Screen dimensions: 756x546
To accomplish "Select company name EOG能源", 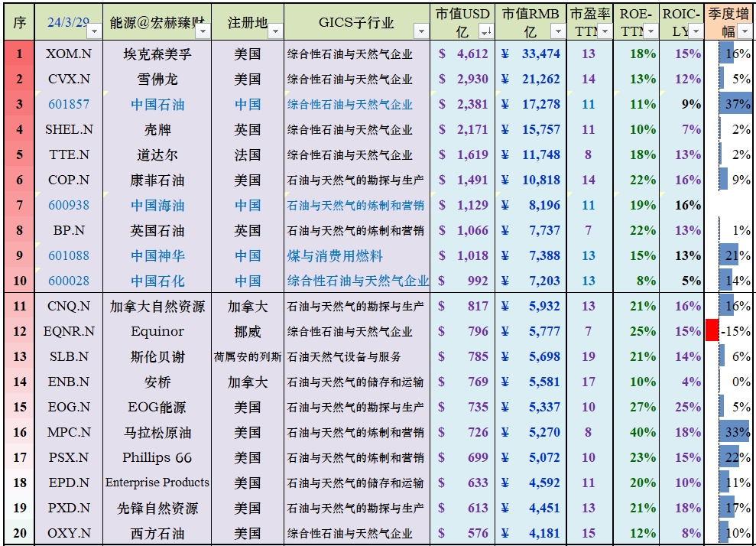I will click(x=157, y=407).
